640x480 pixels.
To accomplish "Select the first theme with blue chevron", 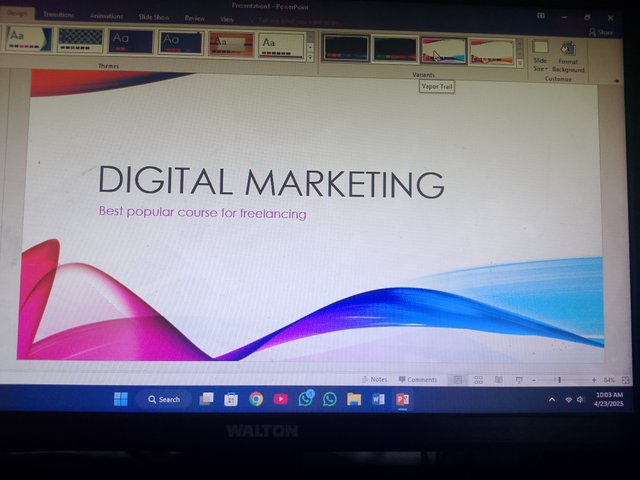I will coord(29,39).
